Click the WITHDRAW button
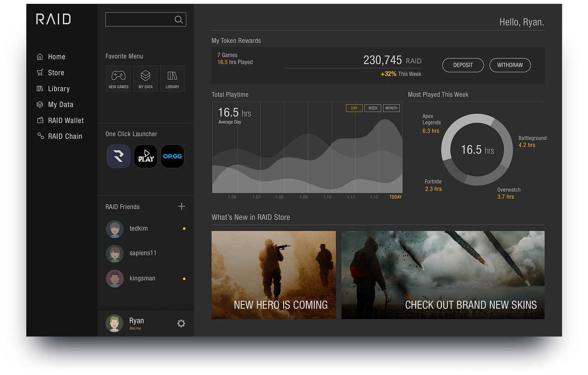 [x=510, y=65]
